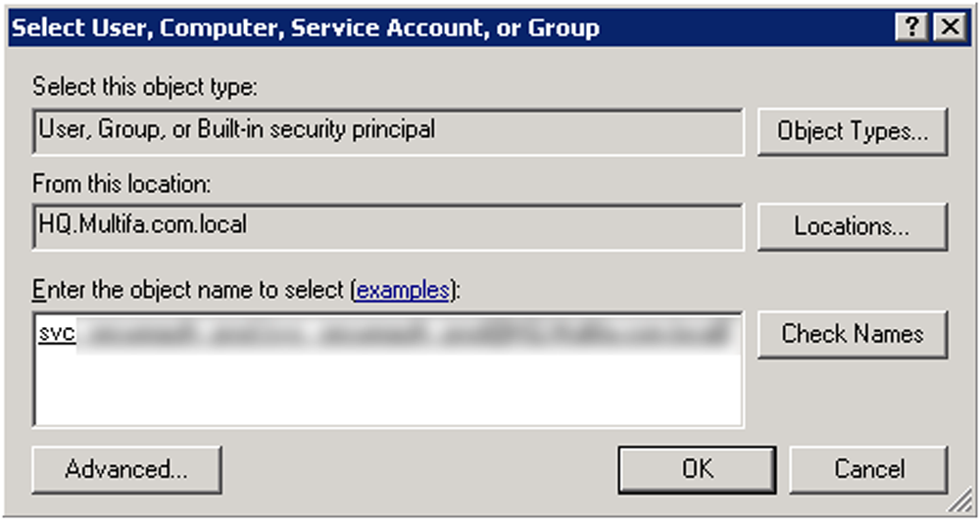Click the question mark help button
Screen dimensions: 980x520
click(911, 27)
